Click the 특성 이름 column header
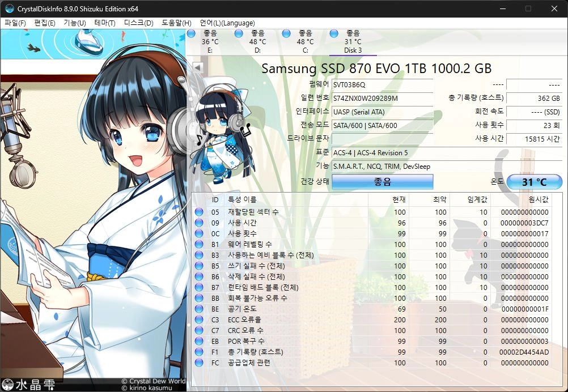Viewport: 568px width, 392px height. click(x=296, y=199)
